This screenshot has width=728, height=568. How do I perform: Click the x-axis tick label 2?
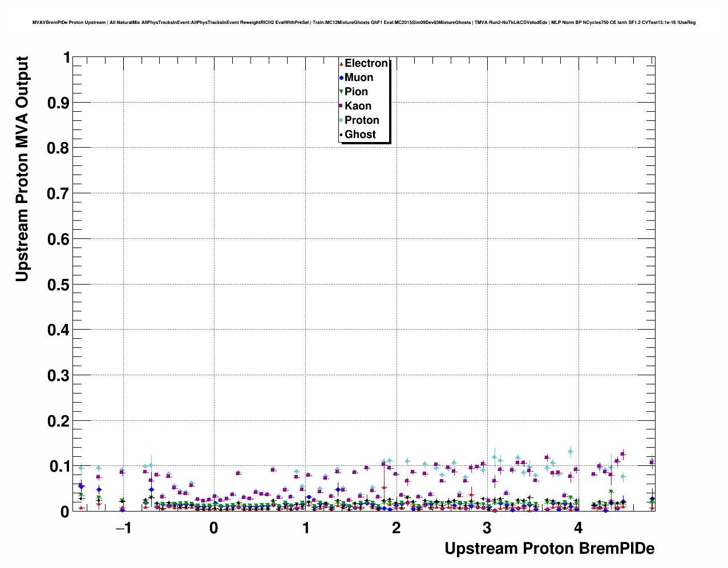pyautogui.click(x=396, y=528)
